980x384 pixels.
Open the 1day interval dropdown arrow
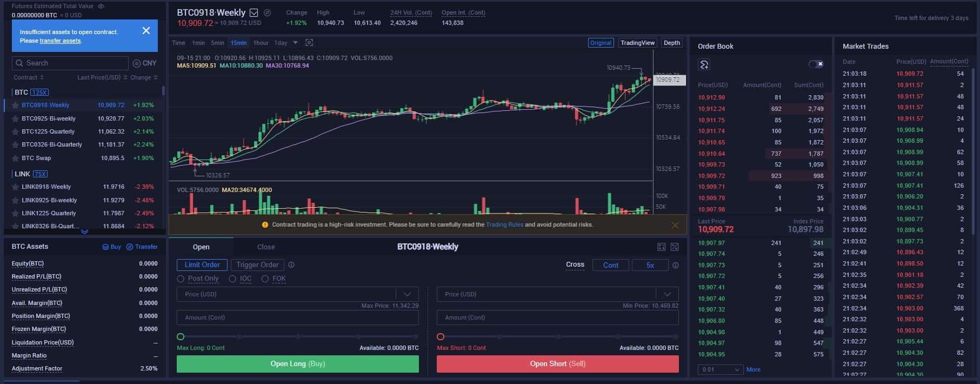(x=295, y=43)
